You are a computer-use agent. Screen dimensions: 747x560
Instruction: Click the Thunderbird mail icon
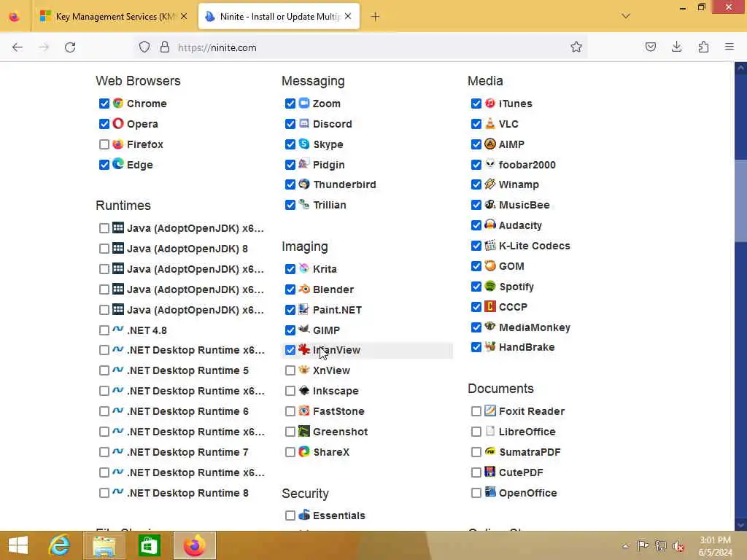(304, 184)
